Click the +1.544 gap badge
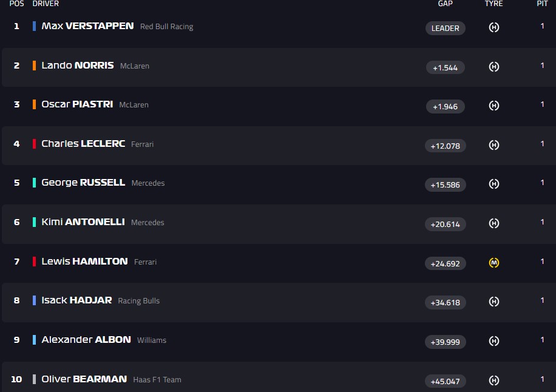The height and width of the screenshot is (392, 556). pyautogui.click(x=446, y=67)
